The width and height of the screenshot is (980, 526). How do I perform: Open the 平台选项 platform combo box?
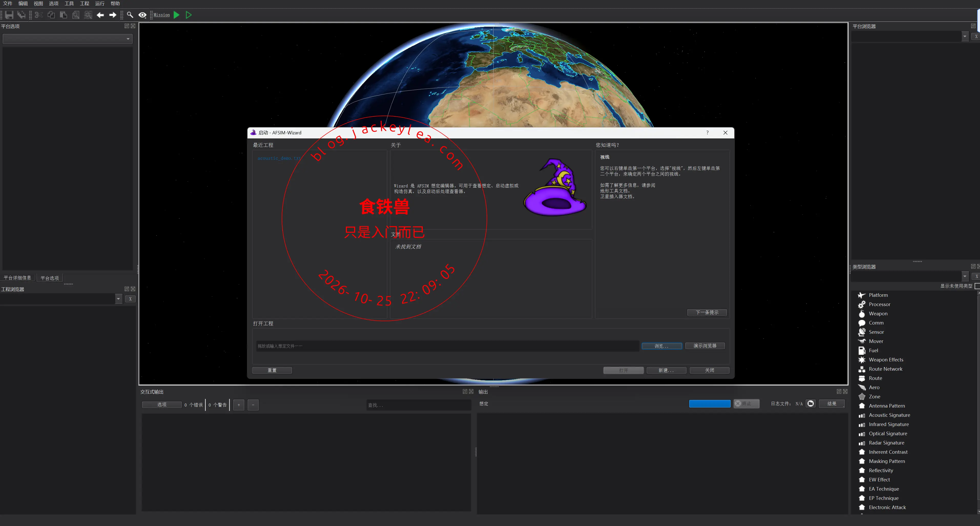click(68, 38)
